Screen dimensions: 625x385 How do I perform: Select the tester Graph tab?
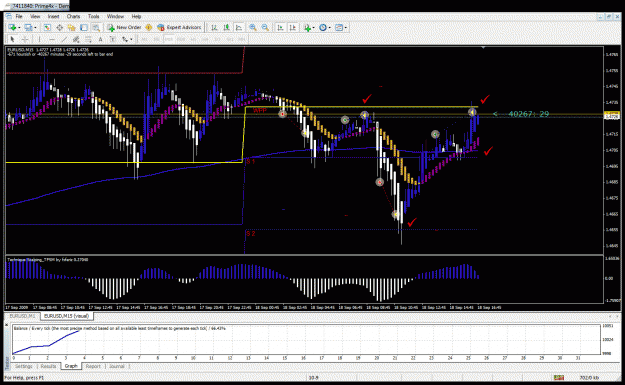(71, 366)
